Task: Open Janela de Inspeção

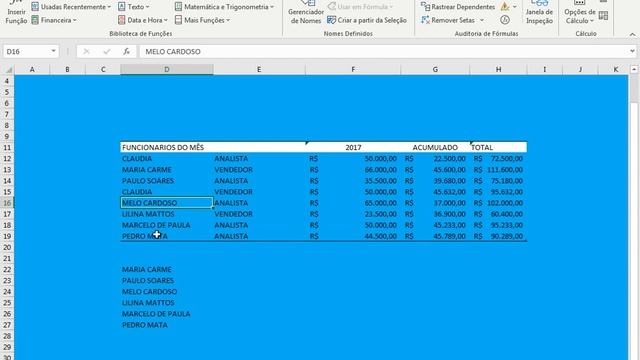Action: 539,13
